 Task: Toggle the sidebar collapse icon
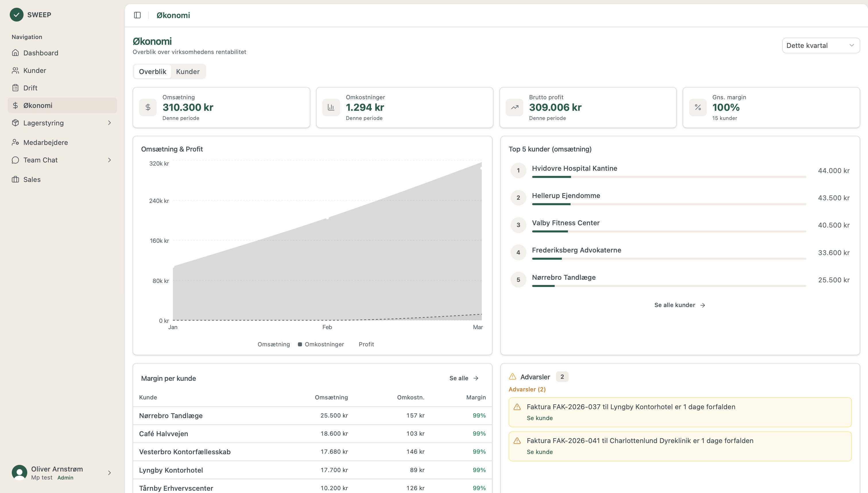tap(137, 15)
